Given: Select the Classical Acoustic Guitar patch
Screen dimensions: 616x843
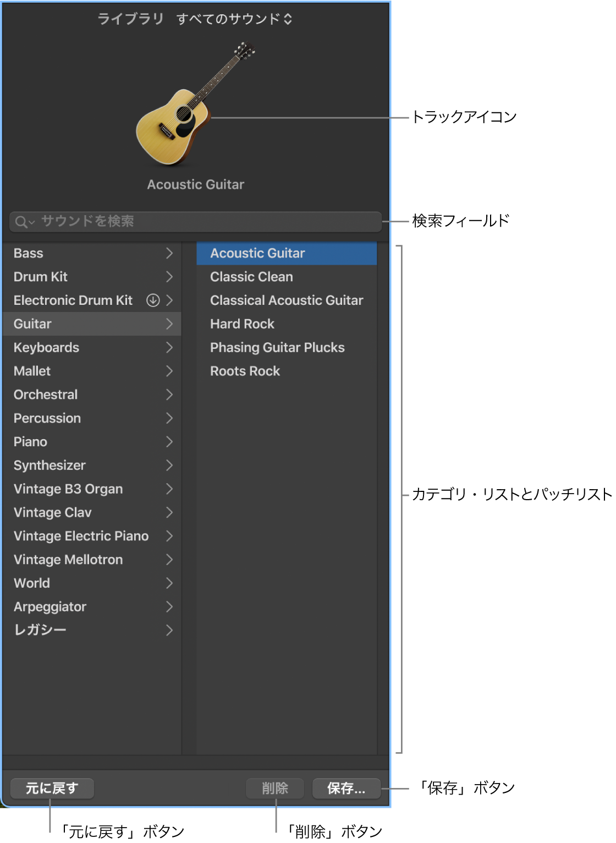Looking at the screenshot, I should coord(287,300).
